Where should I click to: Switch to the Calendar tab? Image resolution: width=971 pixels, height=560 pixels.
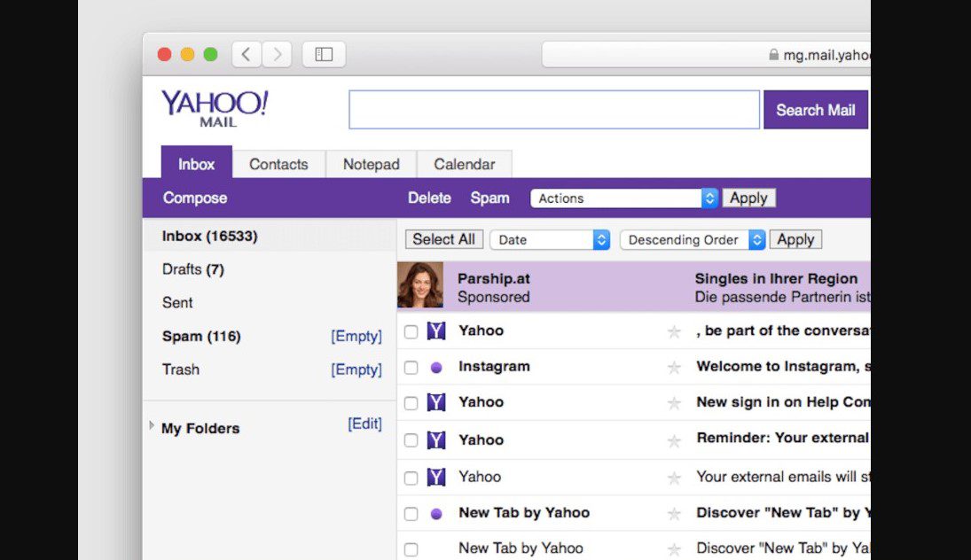click(x=465, y=164)
